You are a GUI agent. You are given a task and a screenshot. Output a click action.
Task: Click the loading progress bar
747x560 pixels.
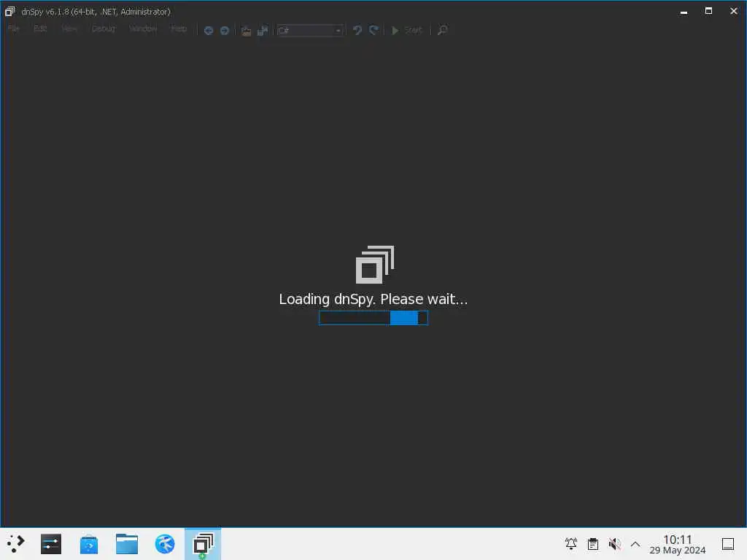coord(373,318)
